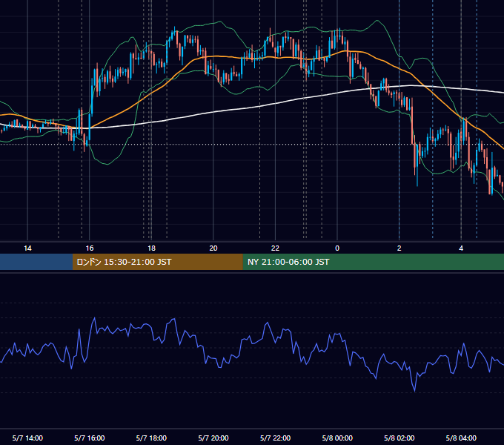This screenshot has width=504, height=445.
Task: Click the ロンドン 15:30-21:00 JST session bar
Action: pyautogui.click(x=157, y=262)
